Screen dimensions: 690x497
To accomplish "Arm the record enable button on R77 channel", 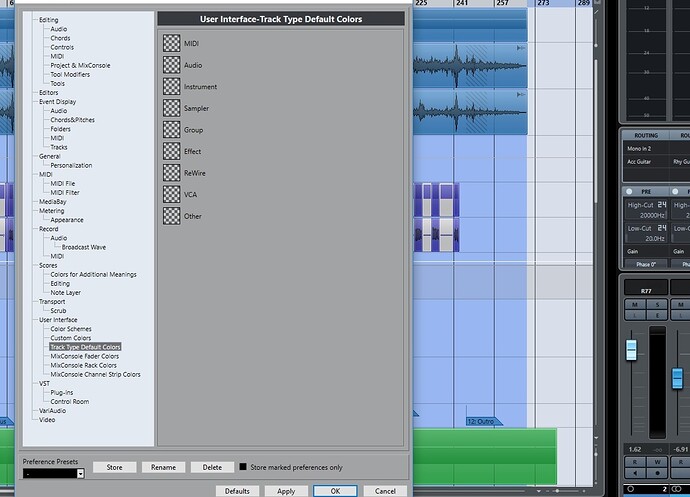I will [657, 473].
